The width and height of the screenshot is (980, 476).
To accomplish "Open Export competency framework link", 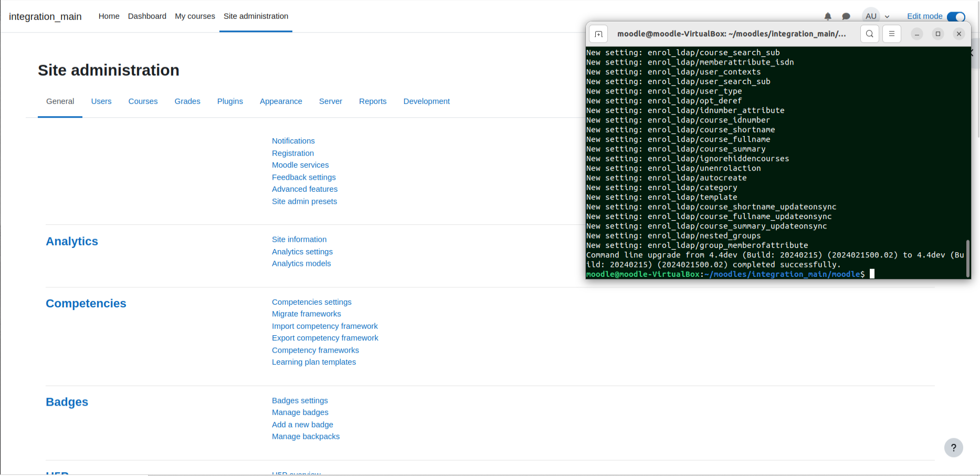I will point(325,338).
